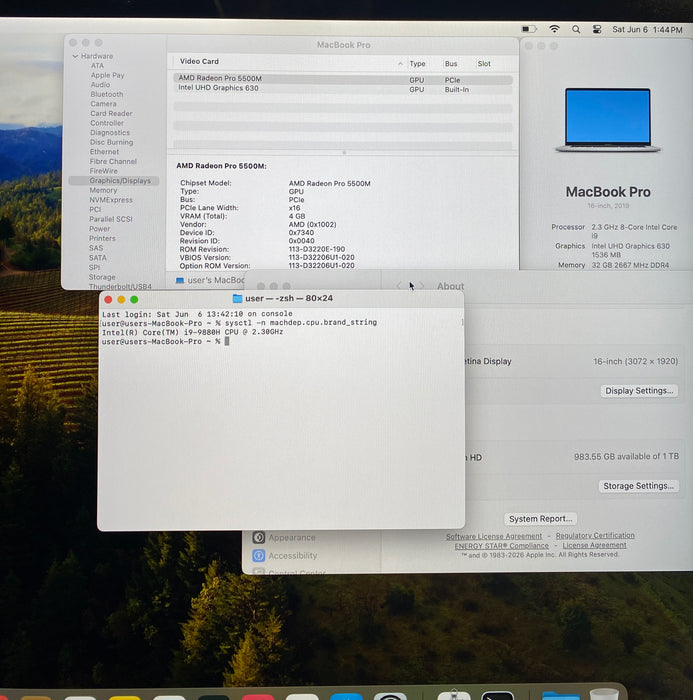The width and height of the screenshot is (693, 700).
Task: Open the License Agreement link
Action: point(594,545)
